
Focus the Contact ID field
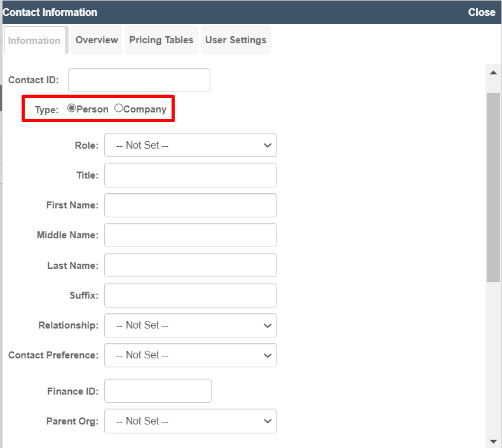[x=139, y=80]
